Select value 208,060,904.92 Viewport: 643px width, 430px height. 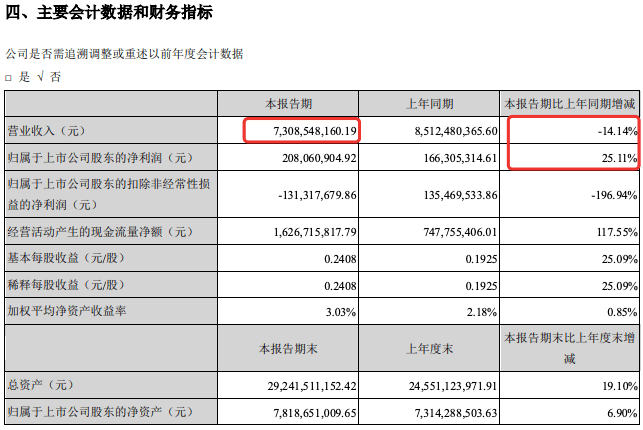319,158
